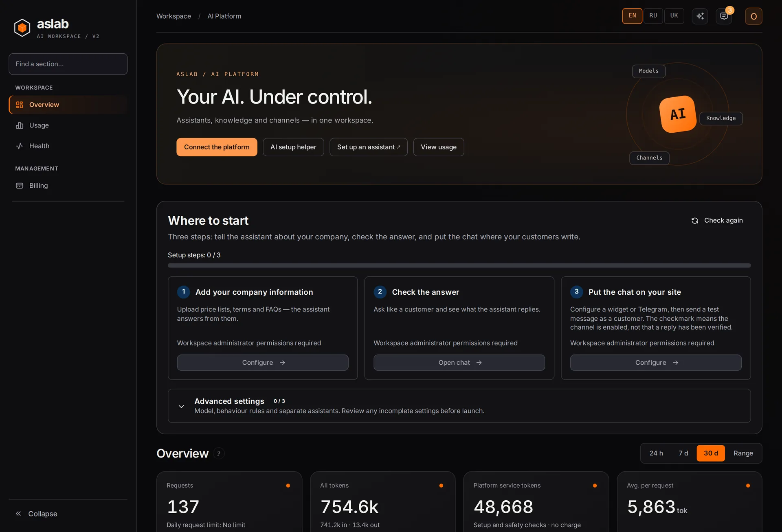Select the 7 d time range
Screen dimensions: 782x532
683,453
